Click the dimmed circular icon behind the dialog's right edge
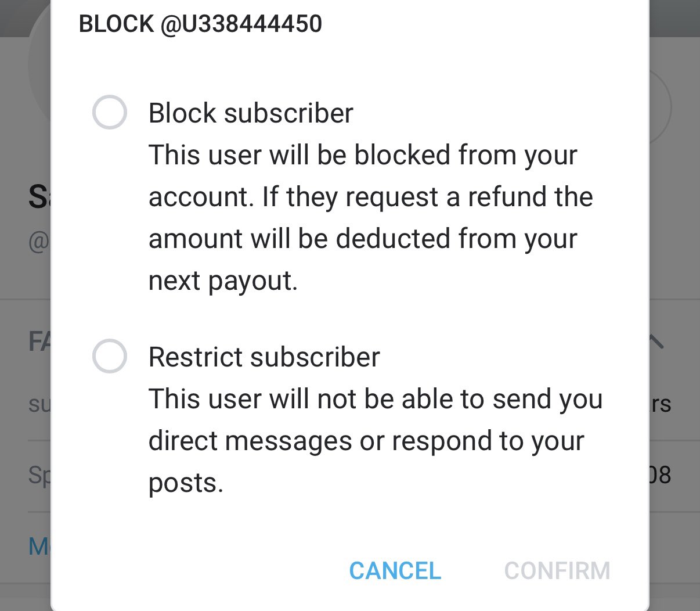The image size is (700, 611). 660,107
